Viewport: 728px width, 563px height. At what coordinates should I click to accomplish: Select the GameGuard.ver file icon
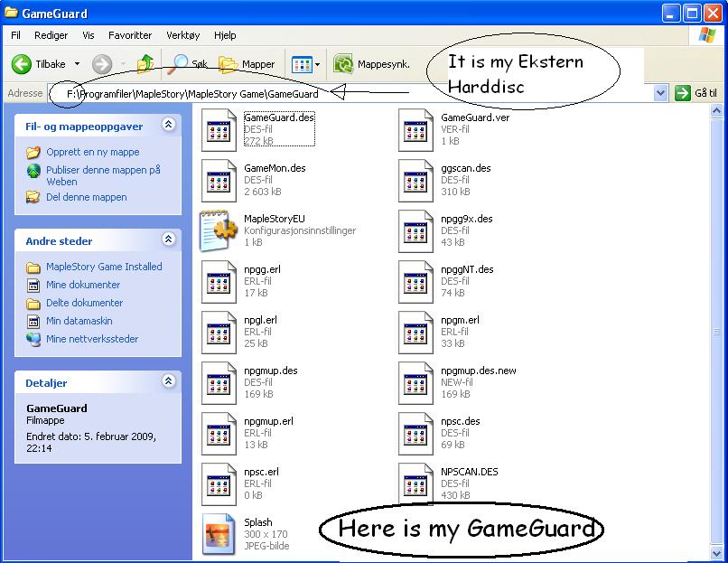point(415,130)
